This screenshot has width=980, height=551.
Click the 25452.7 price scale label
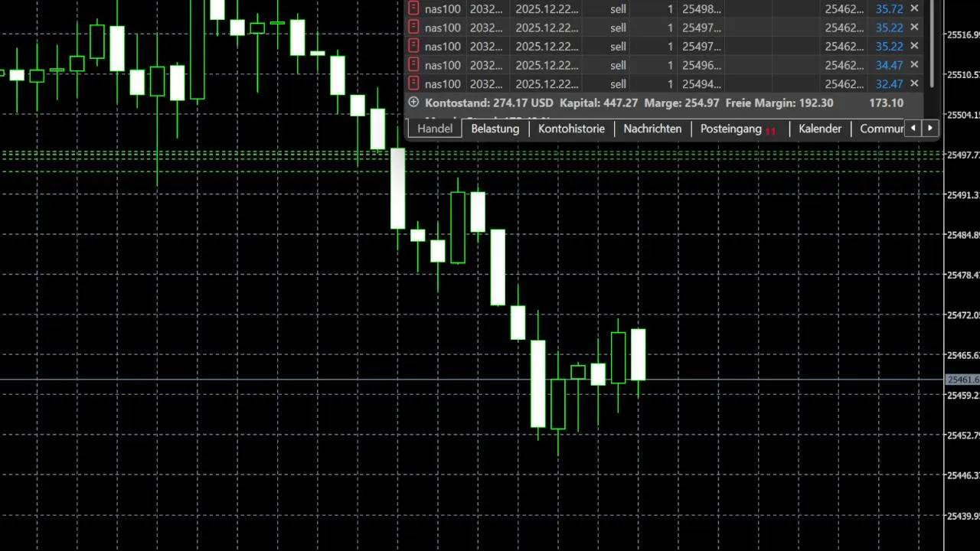[x=963, y=435]
